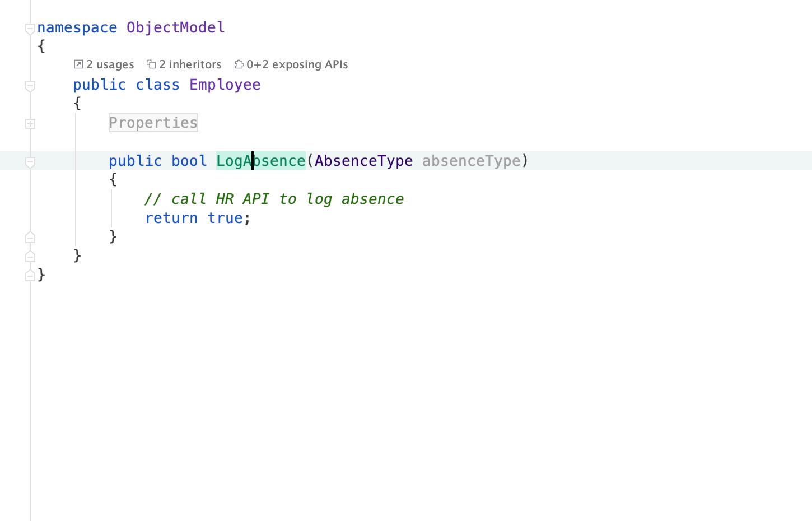The height and width of the screenshot is (521, 812).
Task: Place caret in LogAbsence method name
Action: click(261, 161)
